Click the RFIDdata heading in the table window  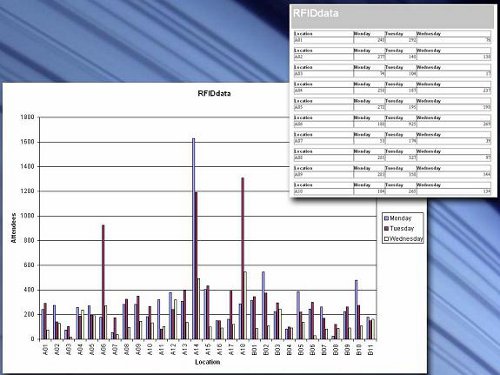click(315, 13)
